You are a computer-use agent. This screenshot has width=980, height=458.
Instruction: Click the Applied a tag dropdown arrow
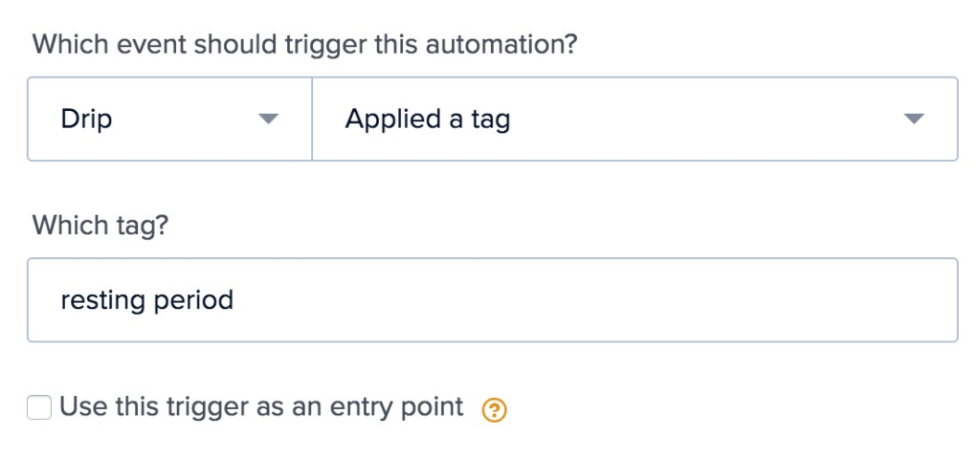point(914,119)
